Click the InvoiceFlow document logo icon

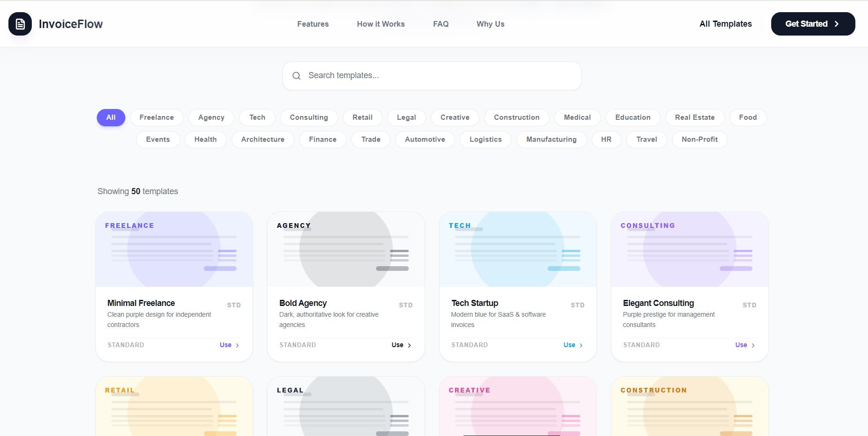tap(20, 24)
